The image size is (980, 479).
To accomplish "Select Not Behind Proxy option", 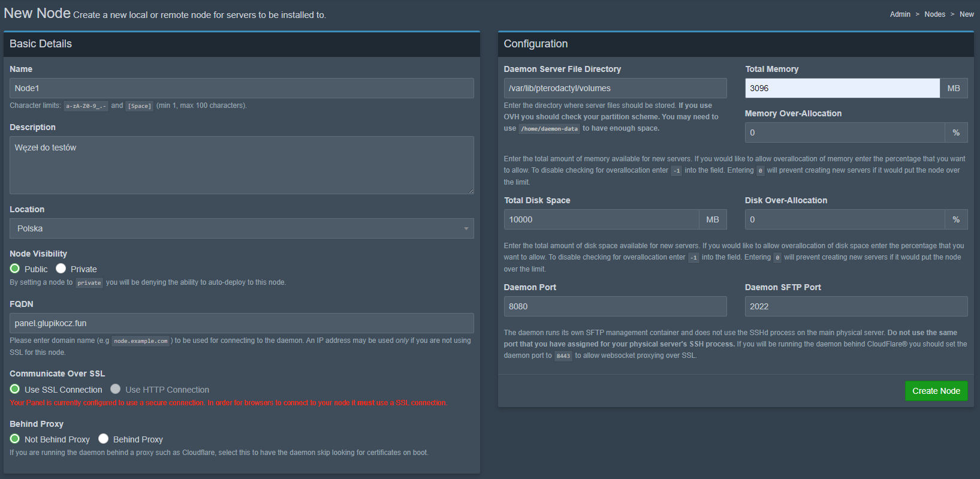I will pyautogui.click(x=15, y=439).
